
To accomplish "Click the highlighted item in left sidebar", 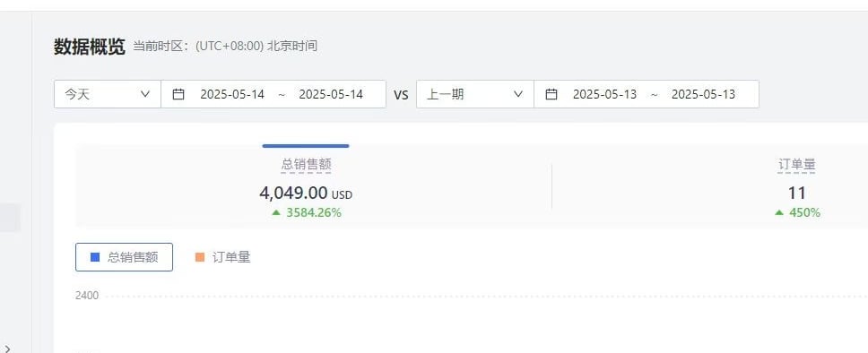I will coord(10,218).
